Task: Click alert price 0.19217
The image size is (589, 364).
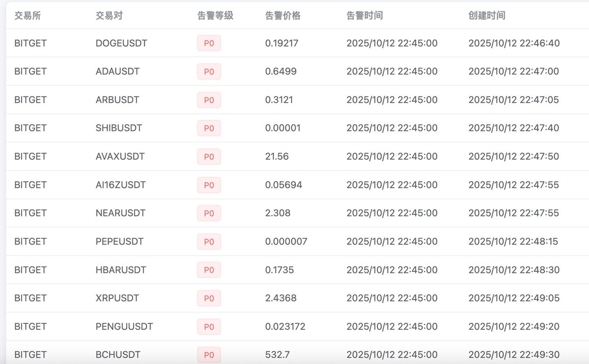Action: pyautogui.click(x=282, y=43)
